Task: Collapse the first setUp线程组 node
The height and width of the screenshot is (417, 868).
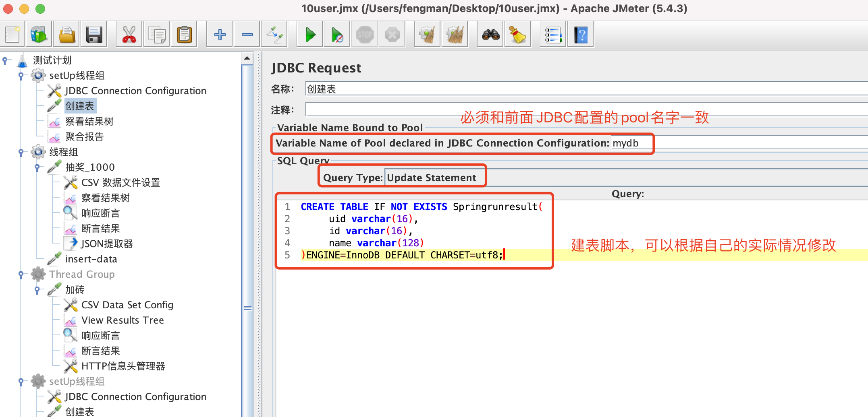Action: 21,76
